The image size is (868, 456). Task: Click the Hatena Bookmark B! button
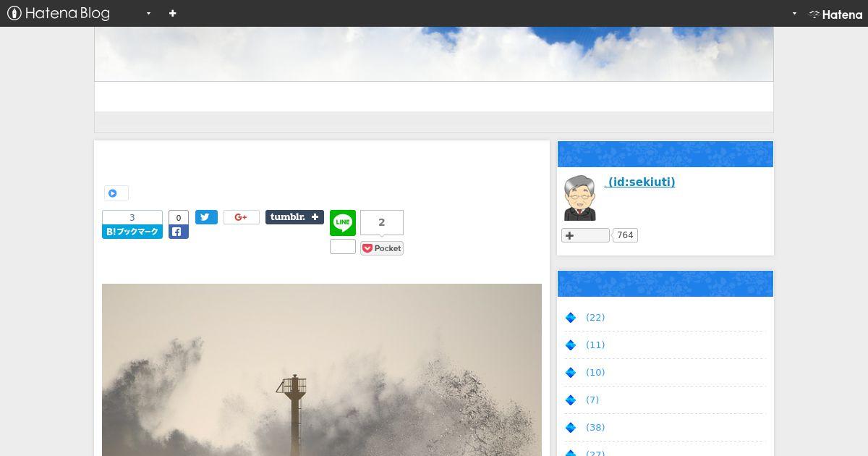132,232
